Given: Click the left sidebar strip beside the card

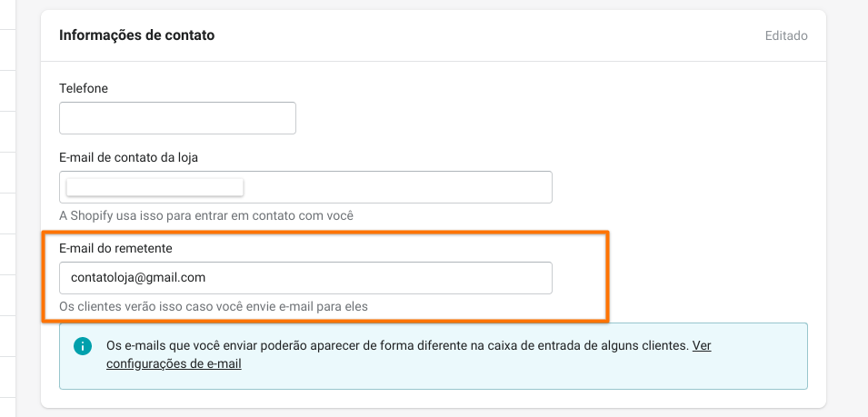Looking at the screenshot, I should coord(7,209).
